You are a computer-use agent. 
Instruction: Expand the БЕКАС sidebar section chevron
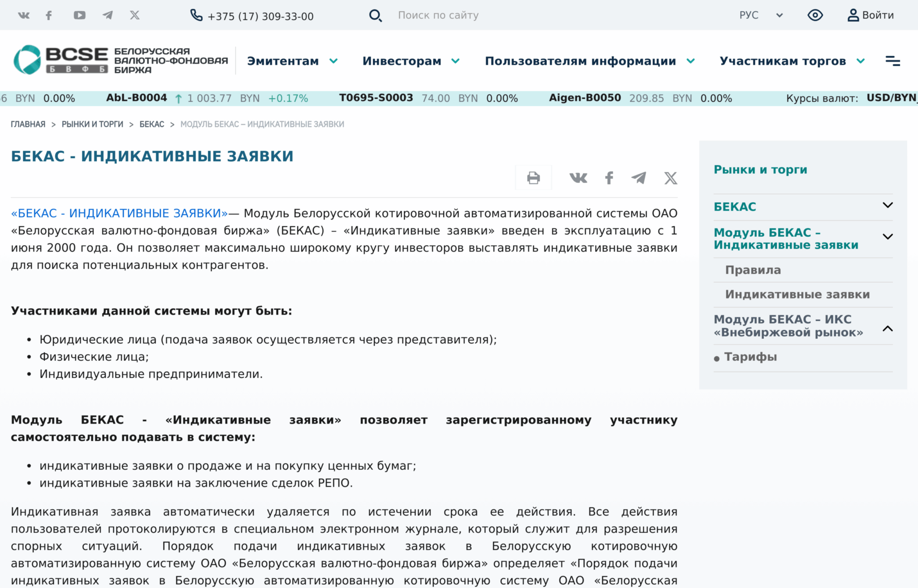888,205
